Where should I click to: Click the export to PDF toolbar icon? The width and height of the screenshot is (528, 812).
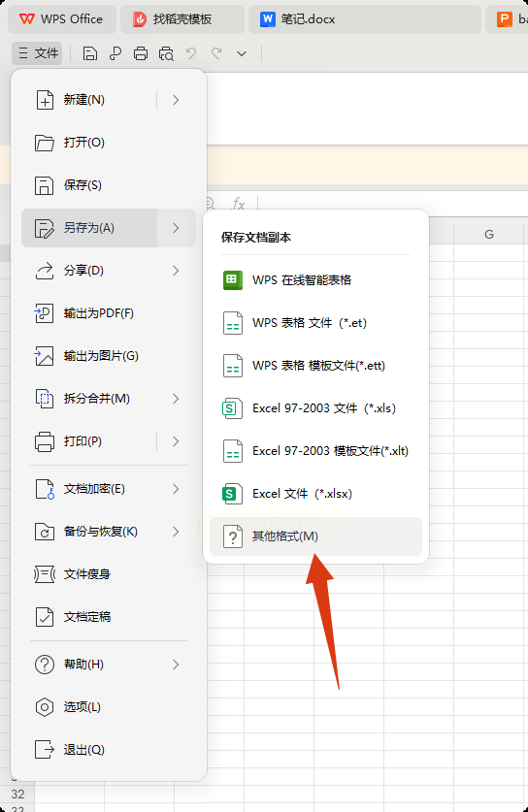pos(115,53)
